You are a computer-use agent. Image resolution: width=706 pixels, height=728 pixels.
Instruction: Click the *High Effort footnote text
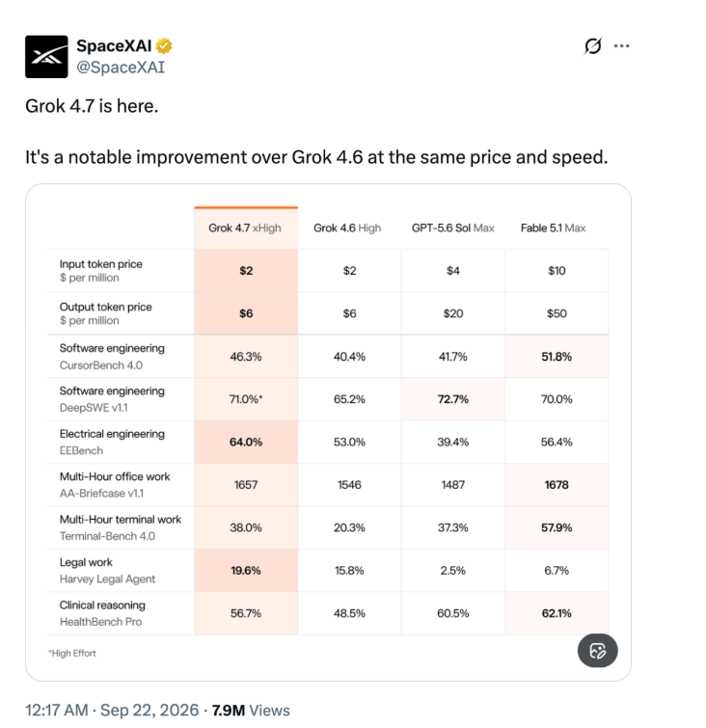click(x=72, y=653)
